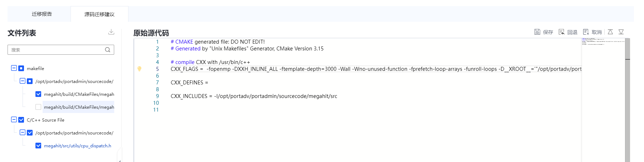The image size is (644, 162).
Task: Open megahit/src/utils/cpu_dispatch.h file link
Action: [x=77, y=146]
